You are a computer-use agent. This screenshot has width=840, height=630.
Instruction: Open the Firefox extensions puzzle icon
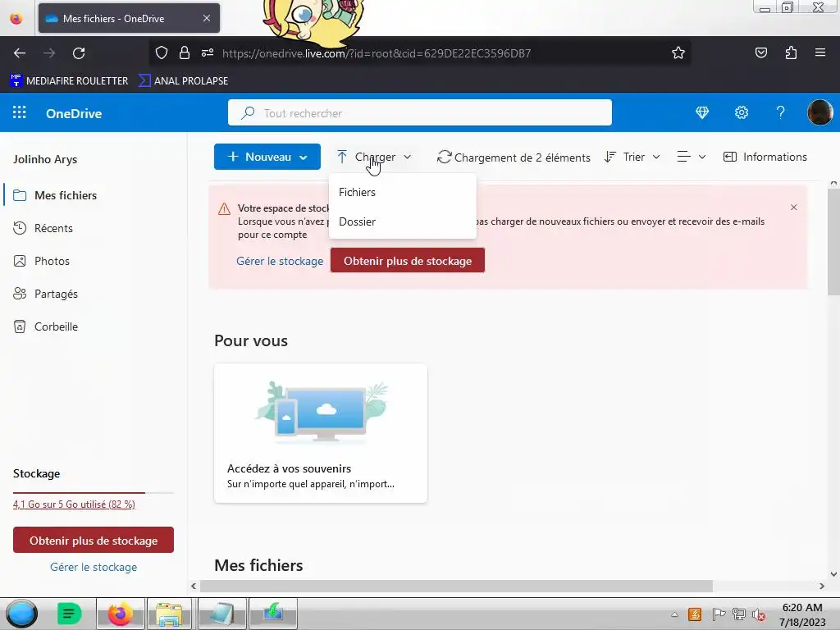(791, 53)
